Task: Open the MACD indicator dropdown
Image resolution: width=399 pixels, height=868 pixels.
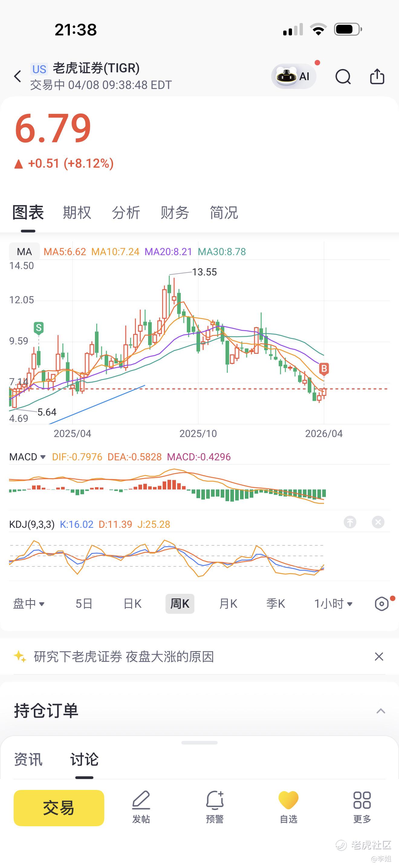Action: point(27,457)
